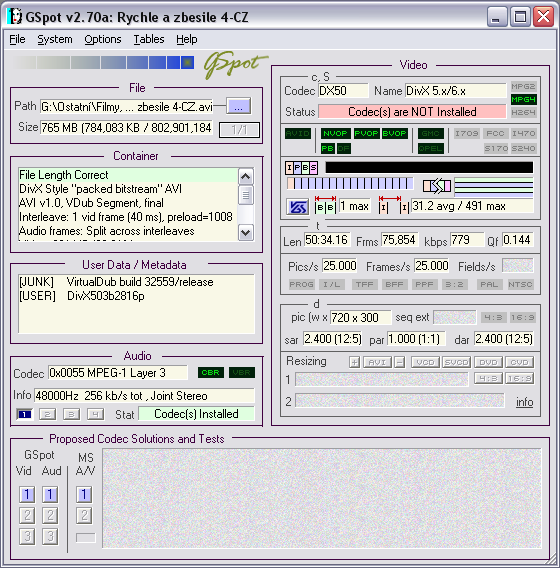Click the PROG scan indicator
The height and width of the screenshot is (568, 560).
[x=301, y=284]
